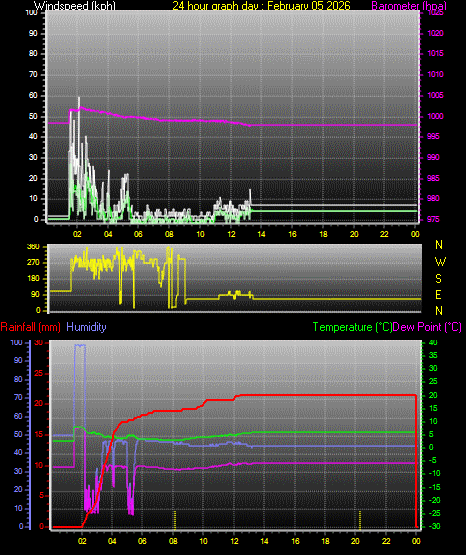Image resolution: width=466 pixels, height=555 pixels.
Task: Click compass letter "S" beside wind direction chart
Action: [438, 279]
